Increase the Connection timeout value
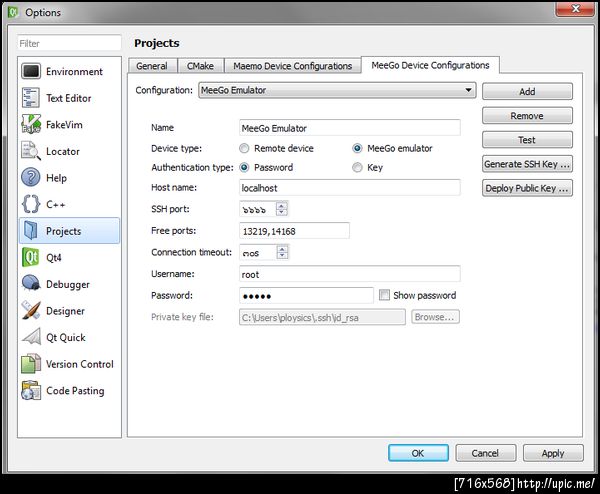600x494 pixels. coord(282,249)
